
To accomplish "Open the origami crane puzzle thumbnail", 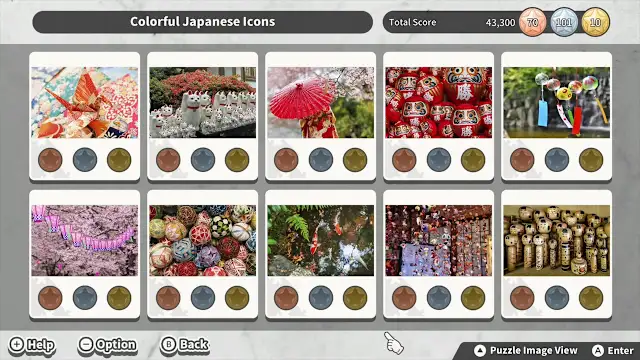I will click(x=84, y=102).
